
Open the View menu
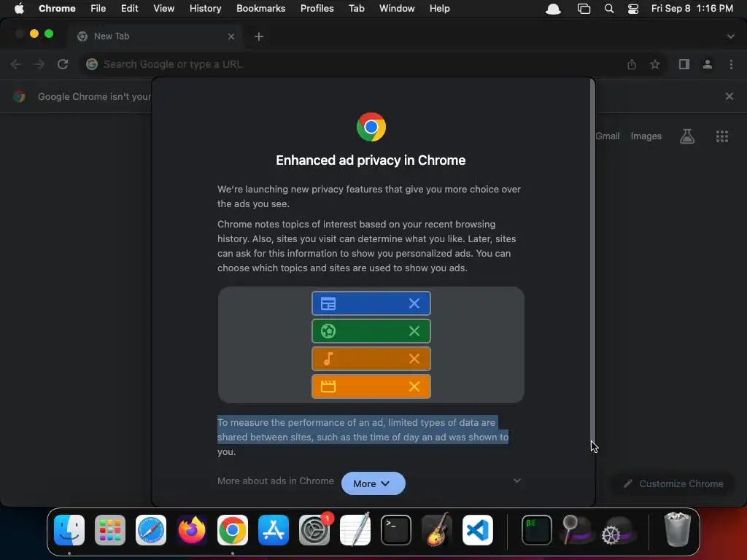(163, 9)
